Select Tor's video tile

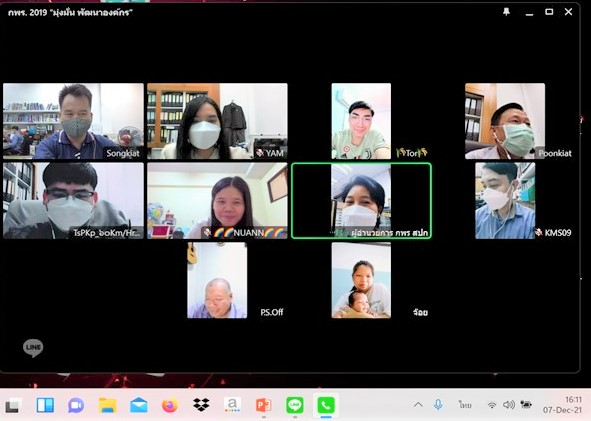(361, 121)
